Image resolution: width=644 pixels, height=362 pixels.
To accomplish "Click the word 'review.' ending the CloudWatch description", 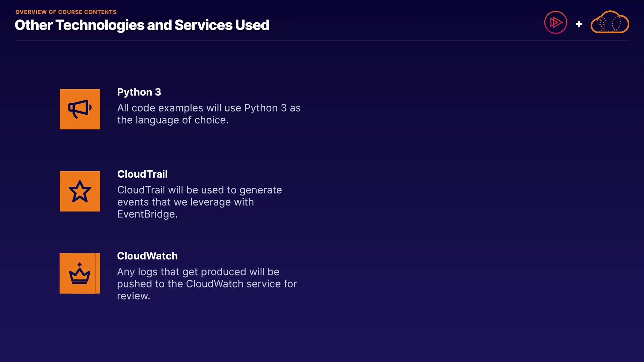I will [x=133, y=296].
